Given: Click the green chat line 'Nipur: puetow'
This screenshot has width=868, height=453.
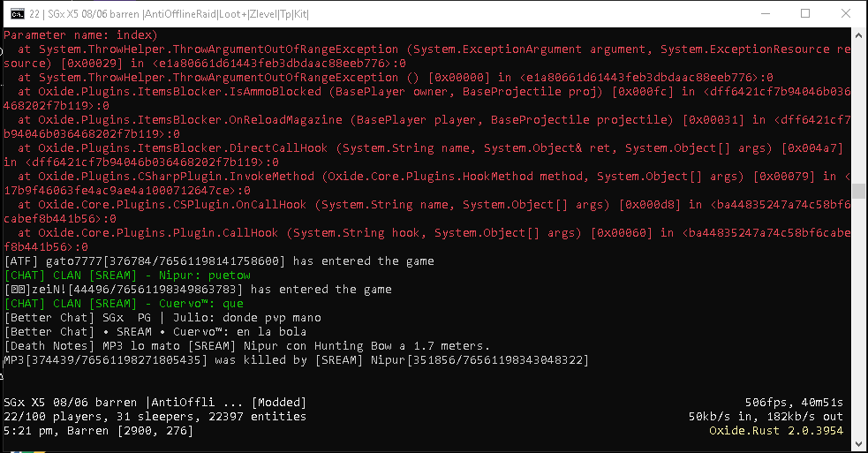Looking at the screenshot, I should (x=127, y=276).
